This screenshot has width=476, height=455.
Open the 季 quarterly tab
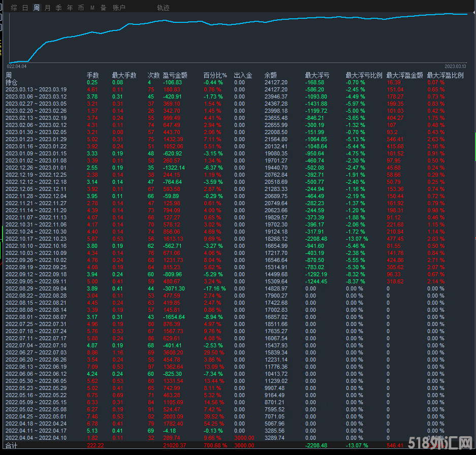point(58,8)
